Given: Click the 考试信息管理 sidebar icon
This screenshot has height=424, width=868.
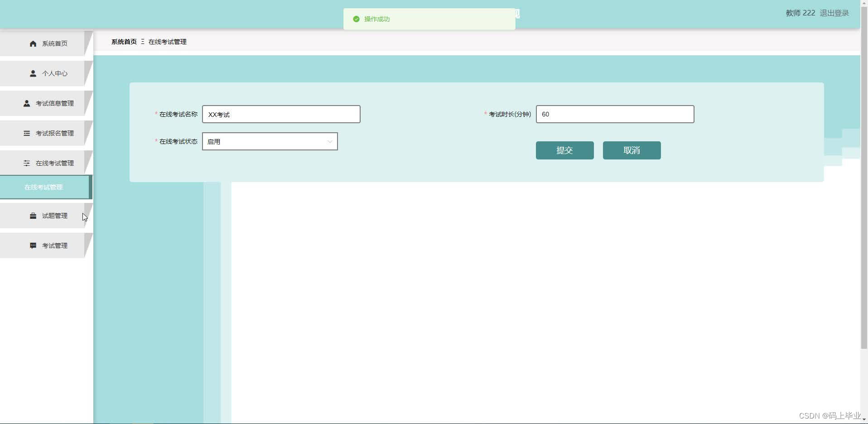Looking at the screenshot, I should [26, 103].
